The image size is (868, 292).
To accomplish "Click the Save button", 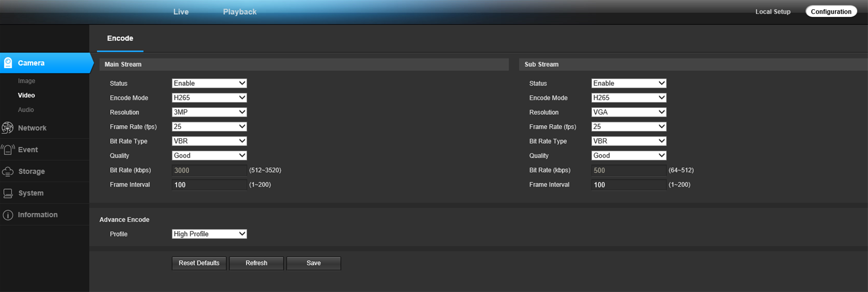I will (314, 263).
